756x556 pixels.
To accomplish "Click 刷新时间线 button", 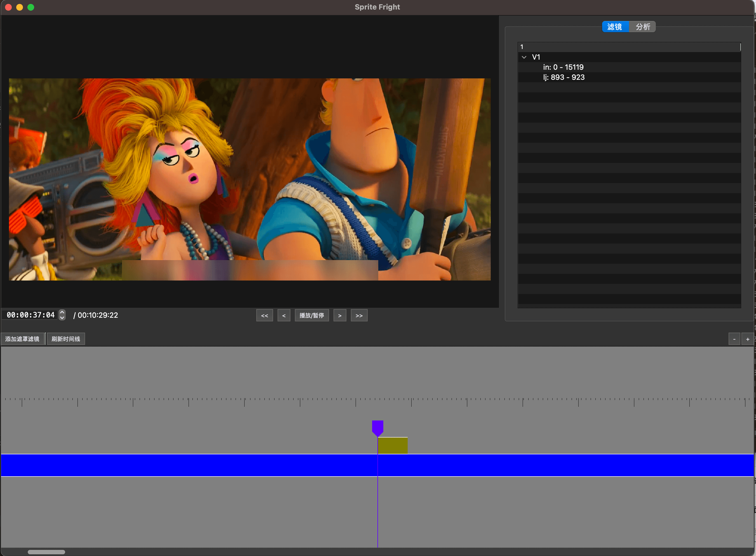I will pos(66,339).
